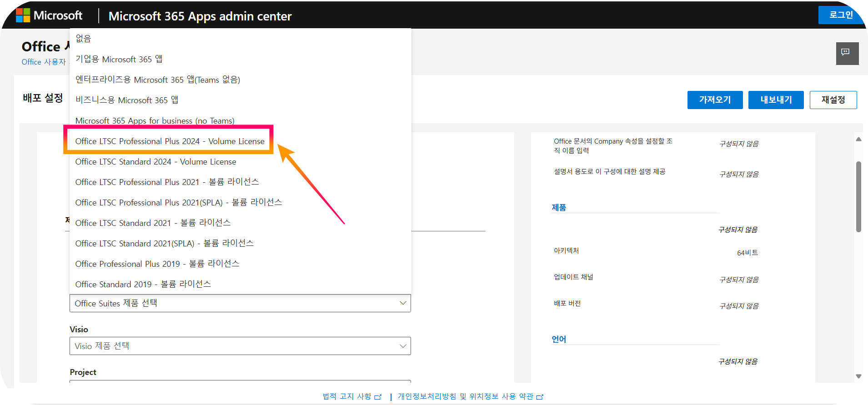Click the Visio dropdown chevron arrow
Viewport: 868px width, 405px height.
tap(403, 346)
